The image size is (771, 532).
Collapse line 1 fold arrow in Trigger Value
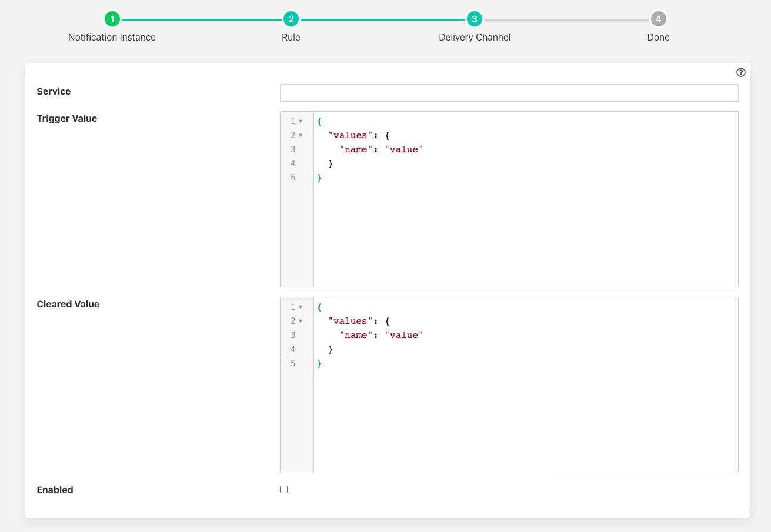click(301, 121)
